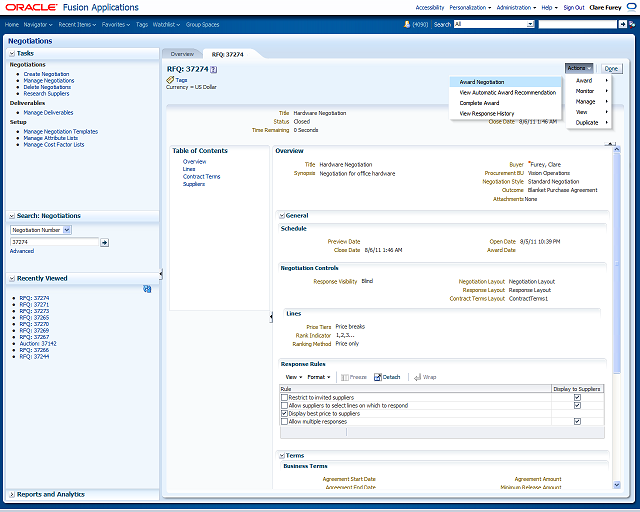The width and height of the screenshot is (640, 512).
Task: Click the Detach icon in Response Rules
Action: pyautogui.click(x=378, y=377)
